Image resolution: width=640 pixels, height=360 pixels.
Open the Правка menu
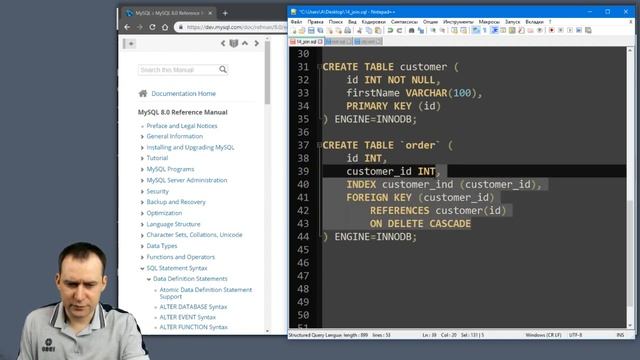tap(315, 22)
